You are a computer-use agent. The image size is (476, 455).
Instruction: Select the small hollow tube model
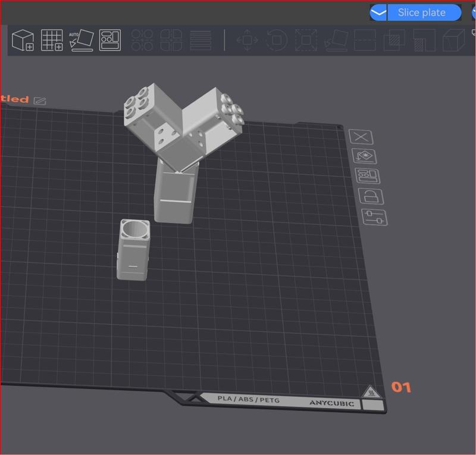point(133,249)
